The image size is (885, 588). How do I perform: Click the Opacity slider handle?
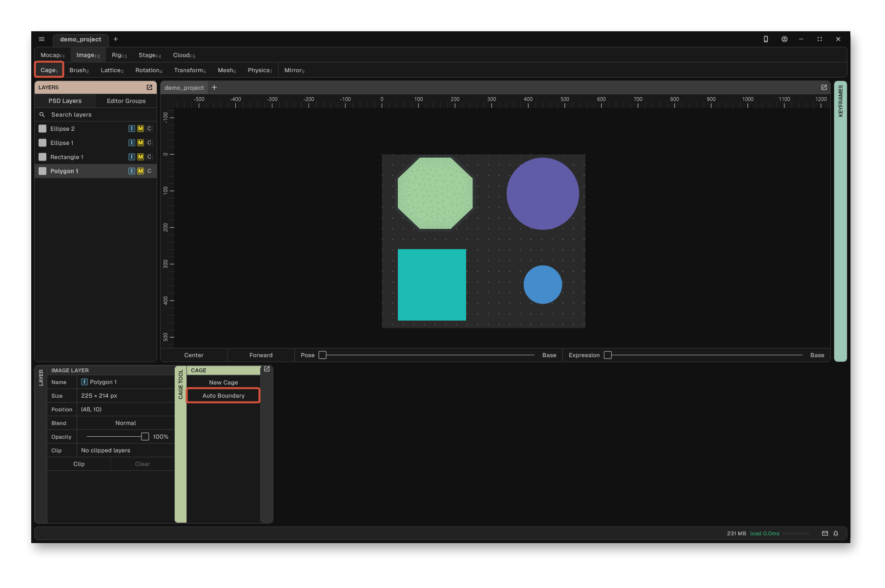tap(145, 437)
